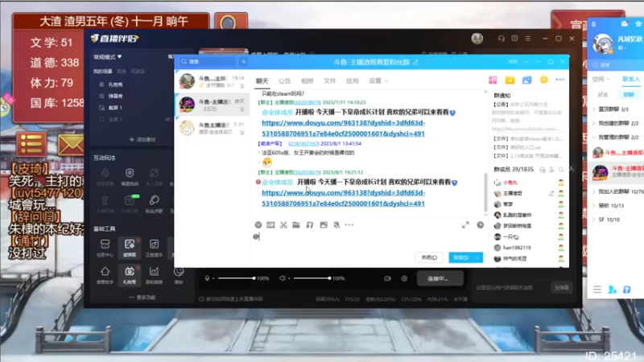Click message input field

[369, 240]
